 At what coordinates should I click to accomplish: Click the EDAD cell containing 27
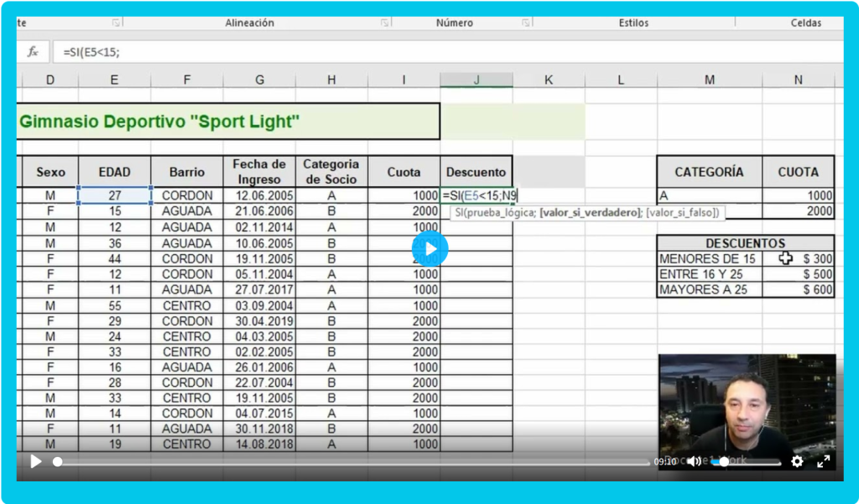pos(114,195)
